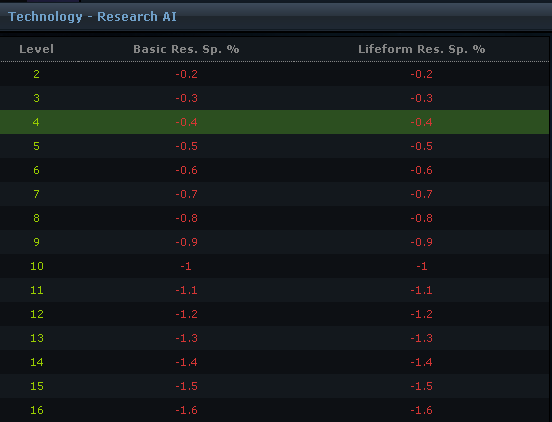Click Basic Res. Sp. value for level 9

pos(186,242)
